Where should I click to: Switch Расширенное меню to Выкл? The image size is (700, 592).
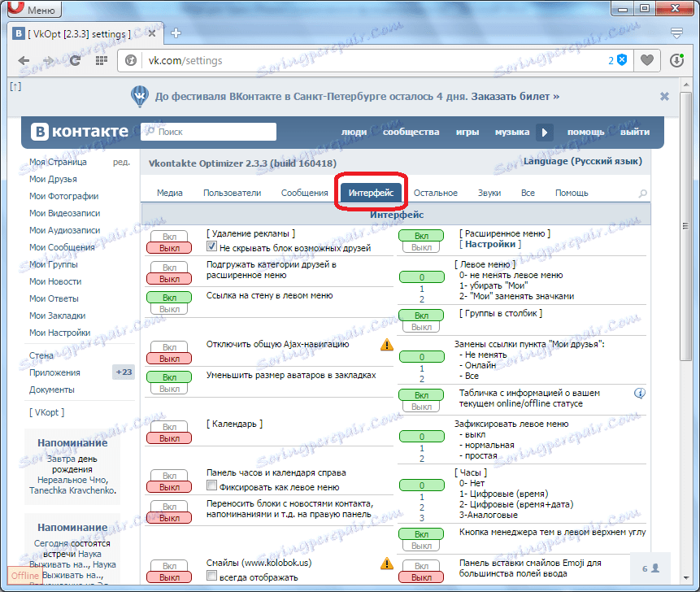[x=421, y=247]
